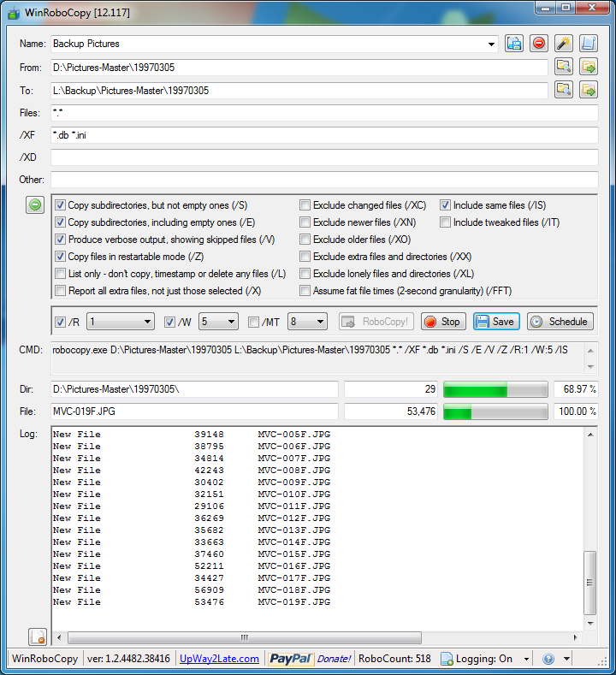
Task: Click the Logging document icon
Action: point(447,659)
